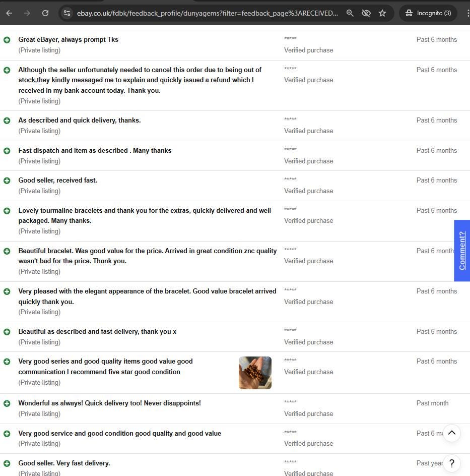
Task: Select feedback 'Very good service and good condition'
Action: coord(120,434)
